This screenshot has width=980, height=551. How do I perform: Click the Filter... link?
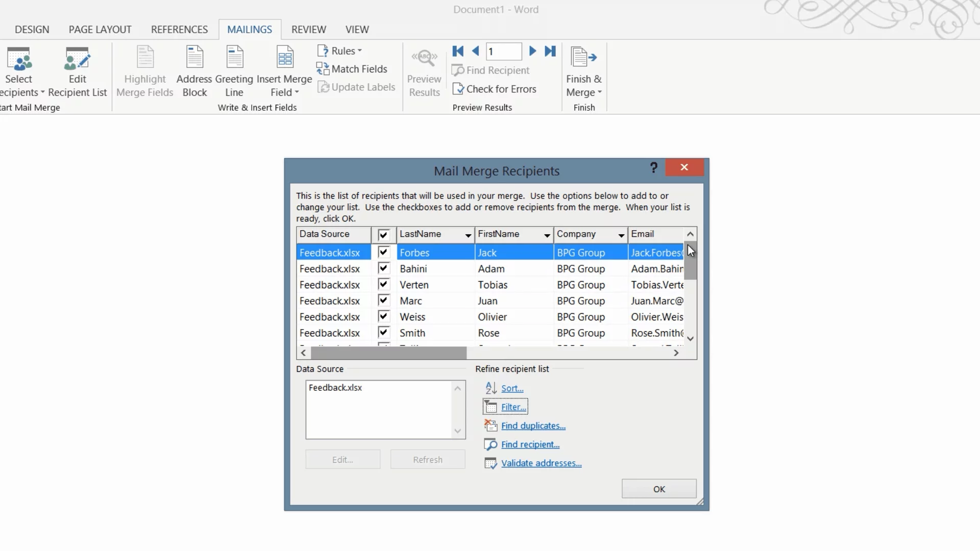[x=513, y=407]
